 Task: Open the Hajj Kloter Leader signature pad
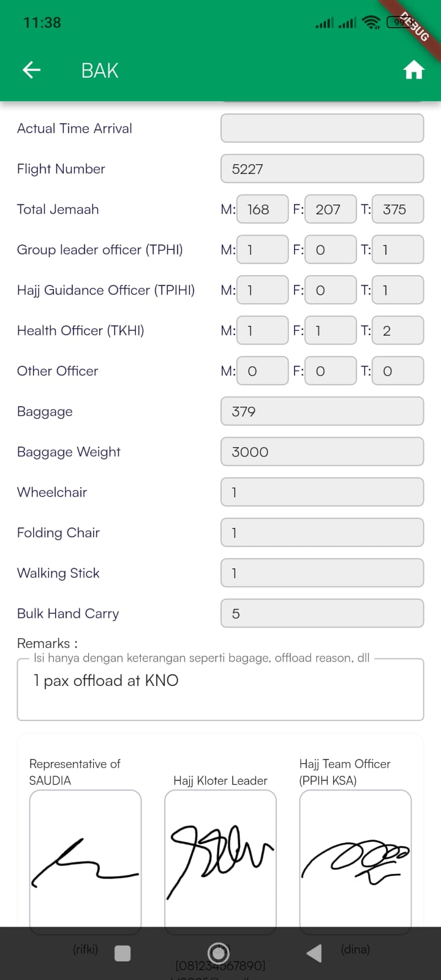(221, 858)
